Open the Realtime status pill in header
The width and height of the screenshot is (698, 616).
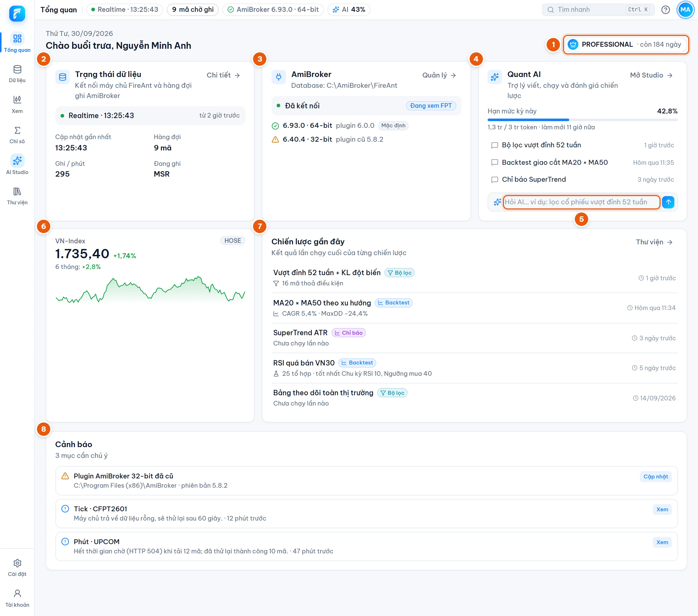click(x=125, y=9)
